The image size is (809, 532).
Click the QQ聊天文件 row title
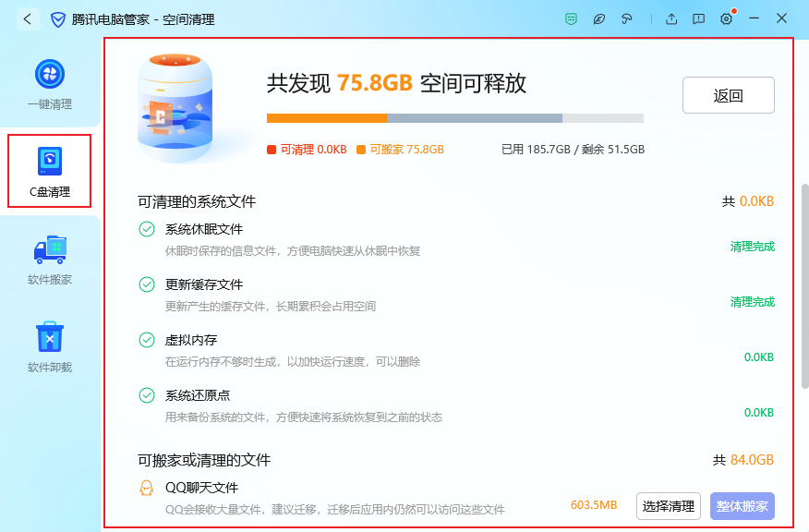pyautogui.click(x=201, y=488)
